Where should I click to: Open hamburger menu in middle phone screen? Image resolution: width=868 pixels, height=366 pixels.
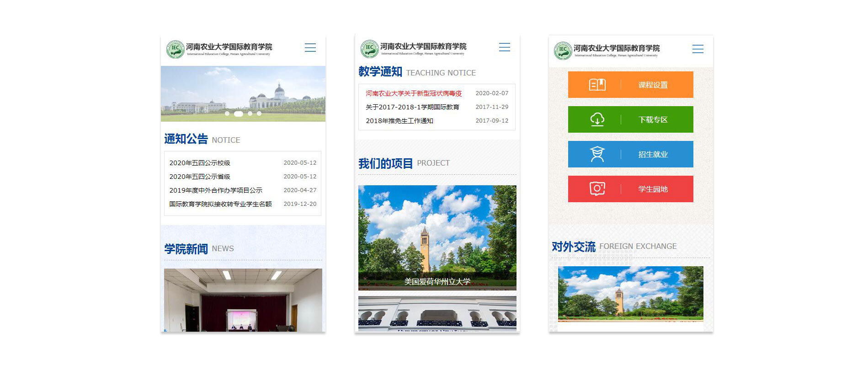504,47
